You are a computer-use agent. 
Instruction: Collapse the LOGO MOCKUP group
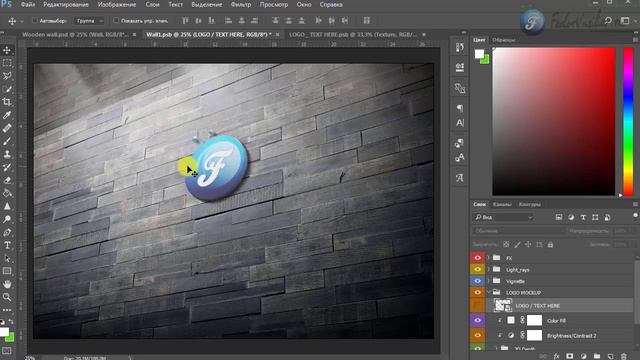(489, 292)
